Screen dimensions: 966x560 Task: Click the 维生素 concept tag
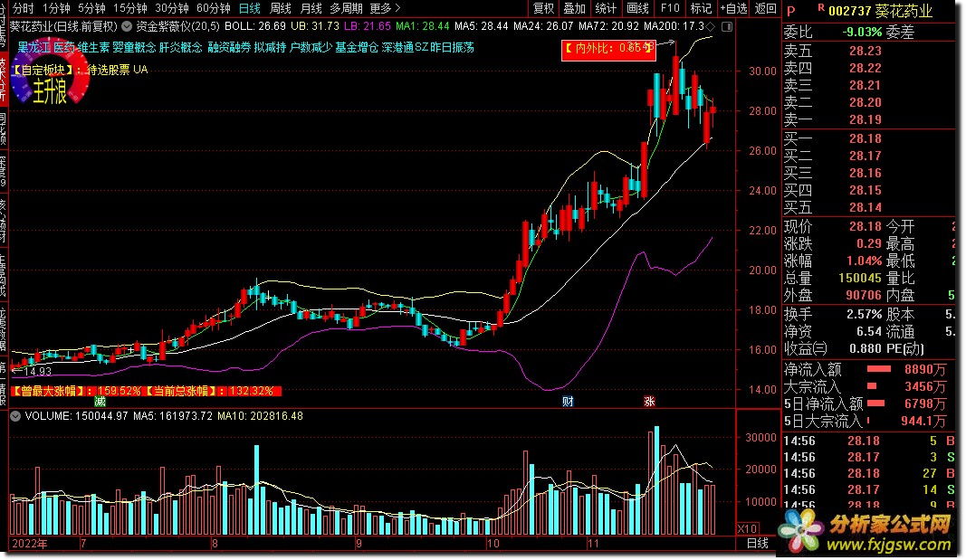(93, 47)
